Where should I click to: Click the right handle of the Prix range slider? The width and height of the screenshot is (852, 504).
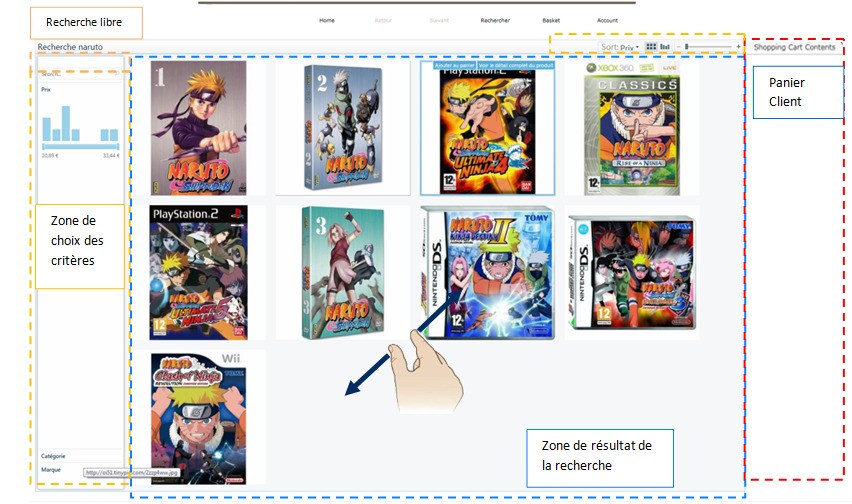click(x=117, y=147)
